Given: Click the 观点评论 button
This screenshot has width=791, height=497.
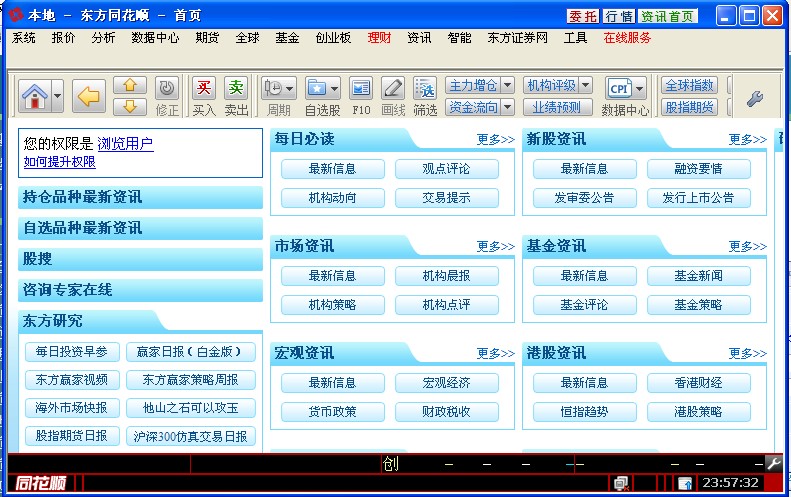Looking at the screenshot, I should 446,169.
